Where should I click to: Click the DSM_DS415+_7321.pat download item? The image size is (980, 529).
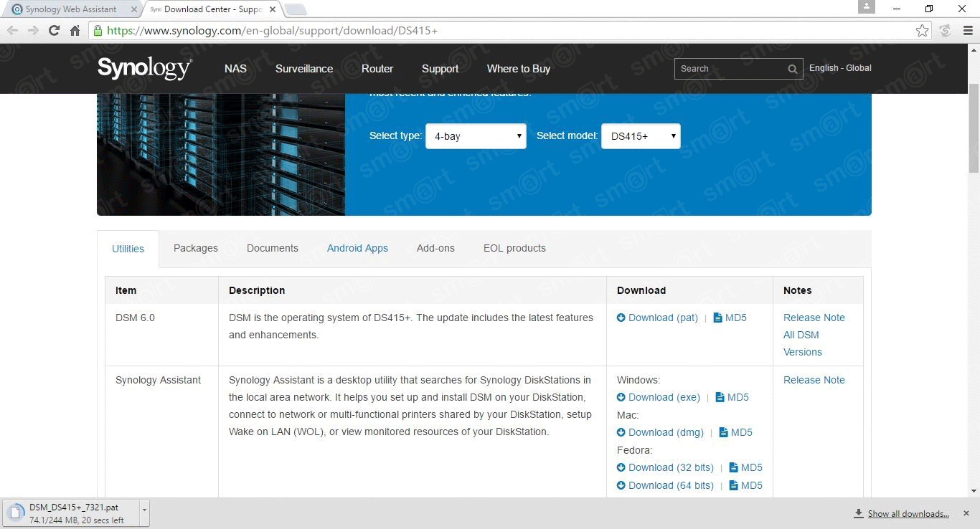pos(72,513)
